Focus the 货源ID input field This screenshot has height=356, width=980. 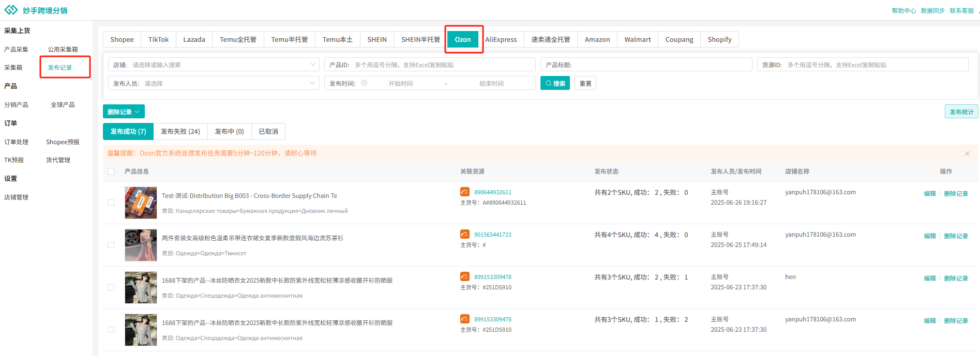click(x=863, y=65)
